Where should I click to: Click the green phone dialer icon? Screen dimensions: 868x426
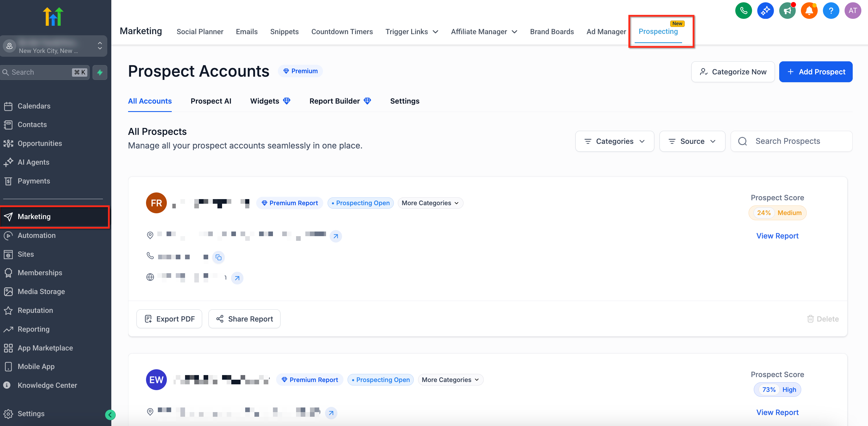(x=743, y=11)
